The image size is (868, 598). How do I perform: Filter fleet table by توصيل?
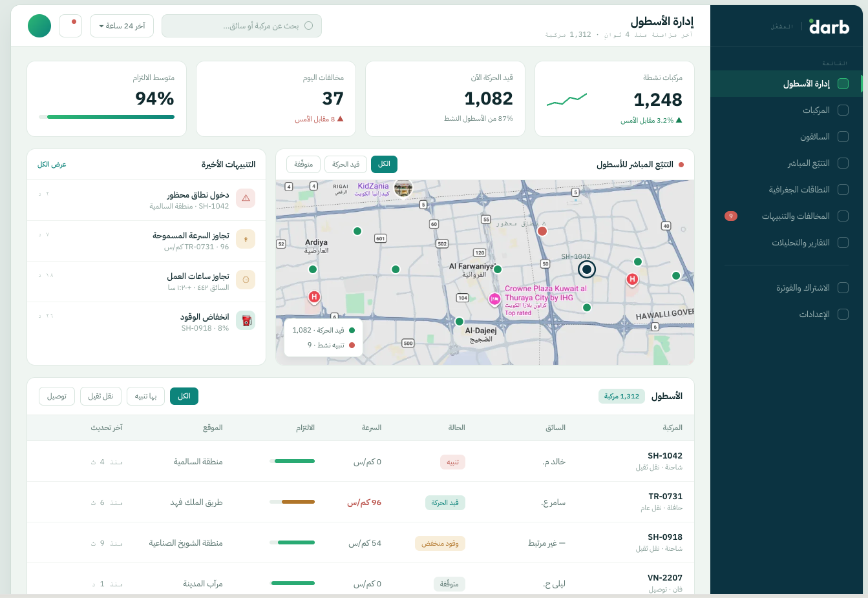tap(57, 396)
